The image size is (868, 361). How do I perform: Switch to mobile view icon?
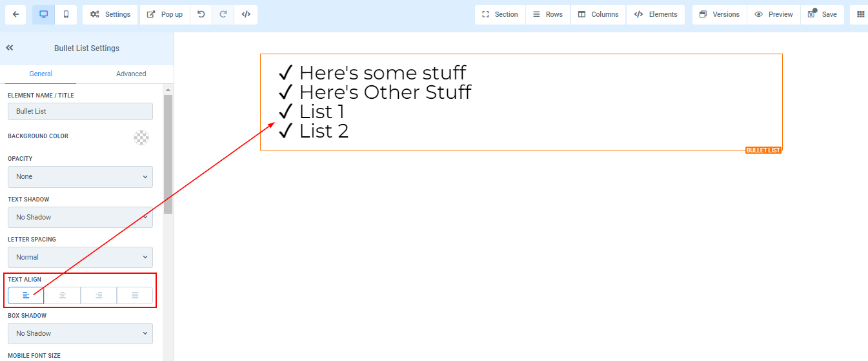pyautogui.click(x=66, y=14)
